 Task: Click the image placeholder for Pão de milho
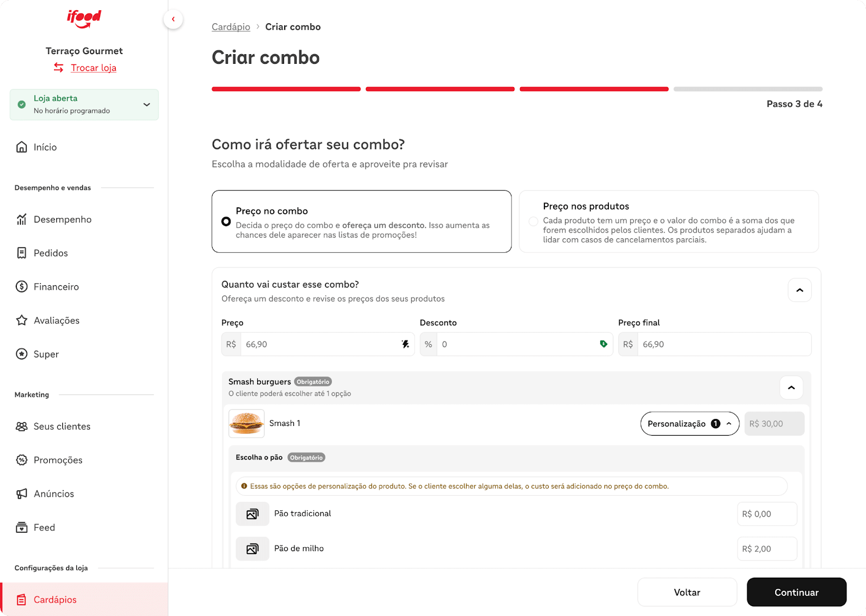click(x=252, y=549)
